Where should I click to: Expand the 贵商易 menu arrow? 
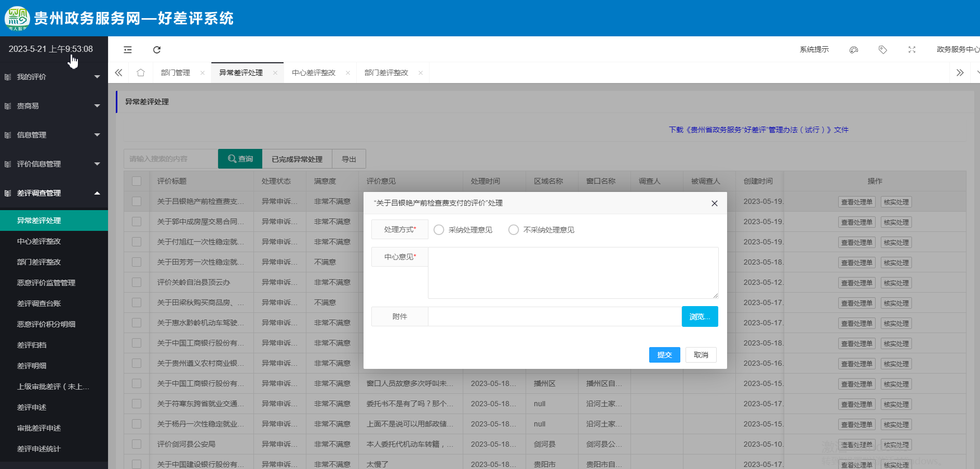[x=97, y=106]
